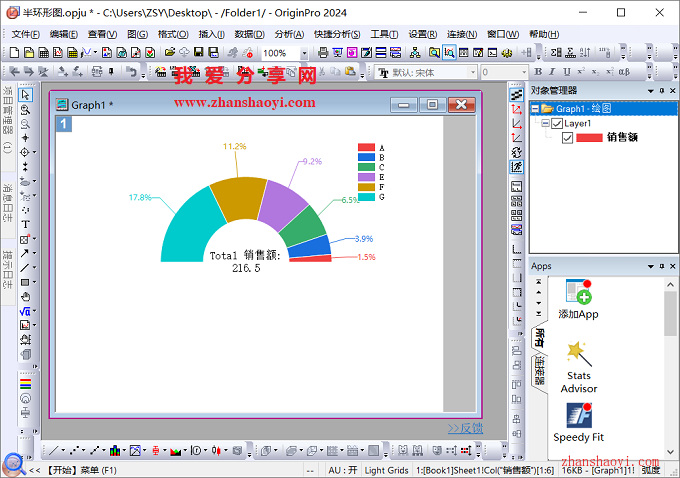Click the magnifier search icon at bottom left
The image size is (680, 478).
pyautogui.click(x=14, y=465)
